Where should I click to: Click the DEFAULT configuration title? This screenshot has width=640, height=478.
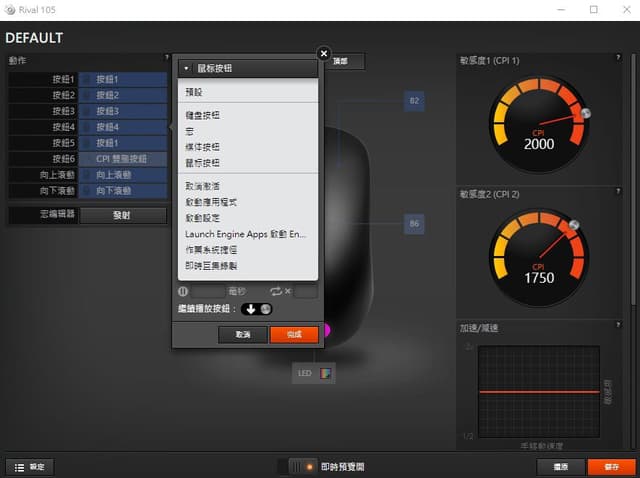coord(34,38)
